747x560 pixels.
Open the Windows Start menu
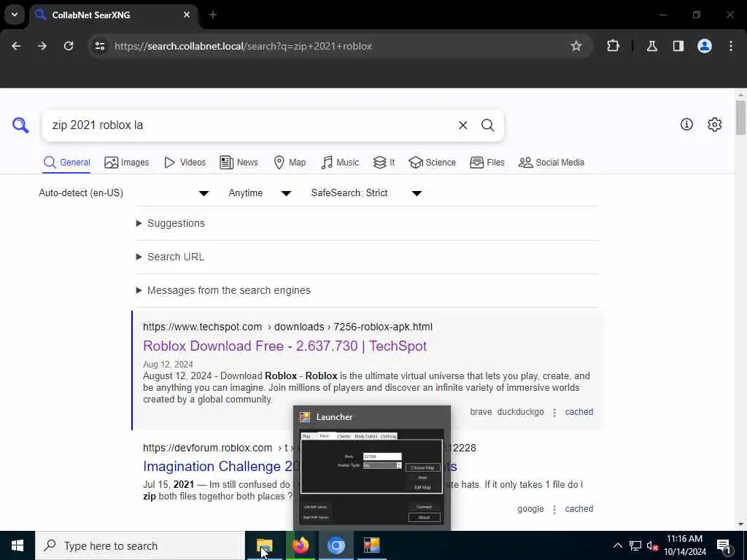tap(18, 545)
